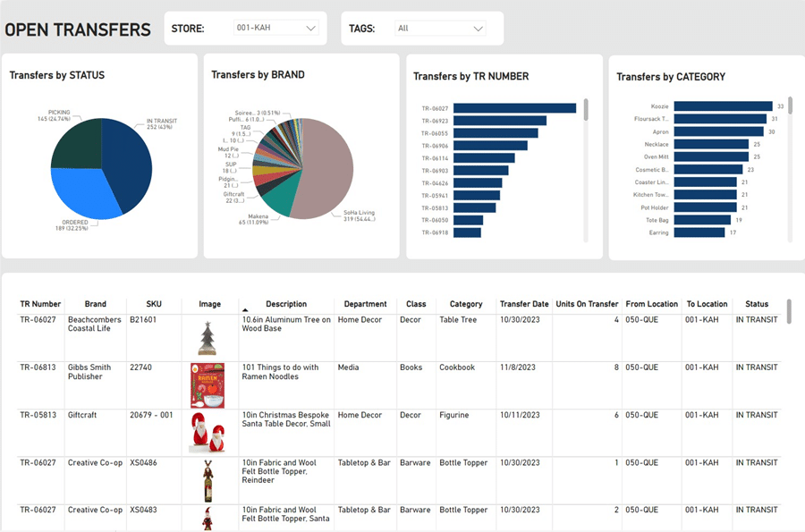Click the Units On Transfer column header
Image resolution: width=805 pixels, height=532 pixels.
pyautogui.click(x=587, y=304)
